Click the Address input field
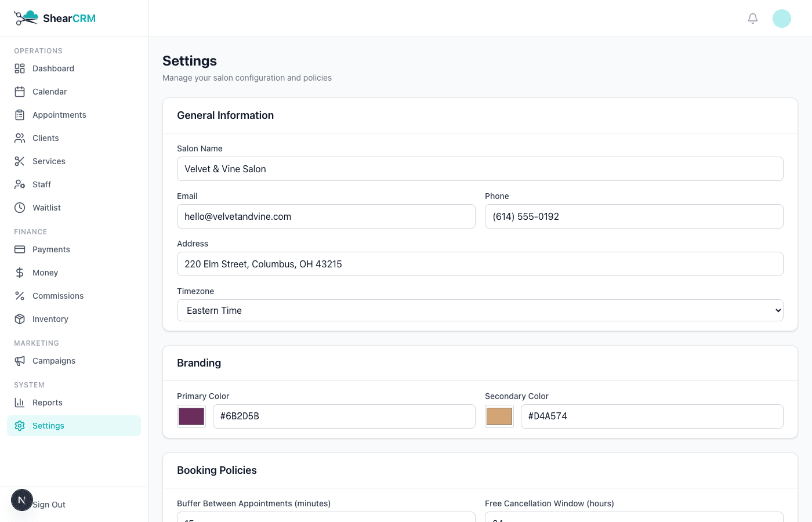 pos(480,264)
